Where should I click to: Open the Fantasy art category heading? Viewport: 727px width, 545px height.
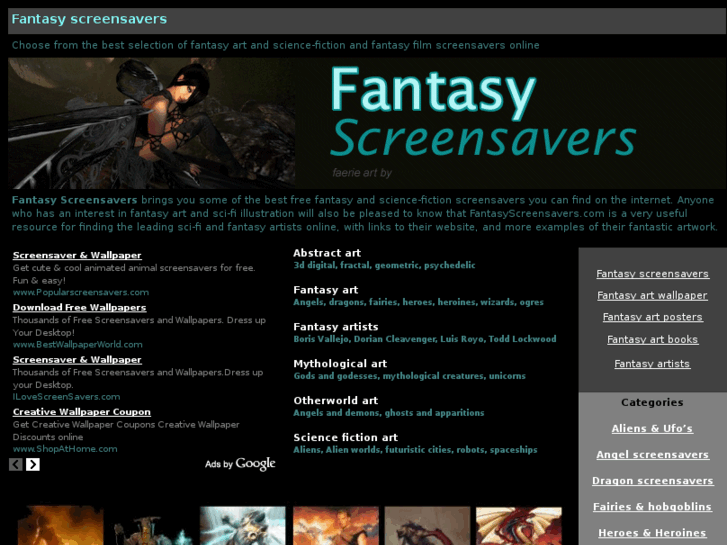point(325,290)
